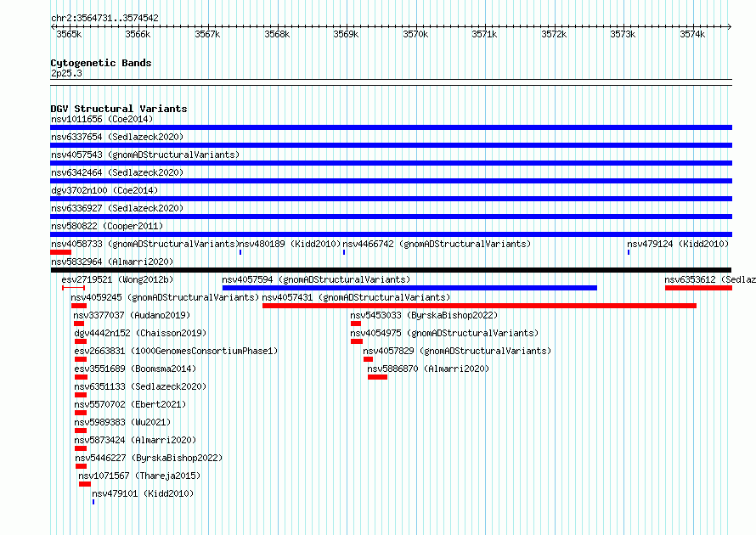The width and height of the screenshot is (756, 535).
Task: Click the red bar under nsv1071567
Action: click(x=85, y=484)
